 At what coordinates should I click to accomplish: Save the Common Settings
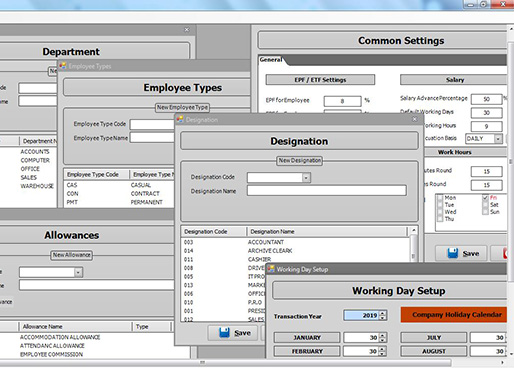click(461, 253)
